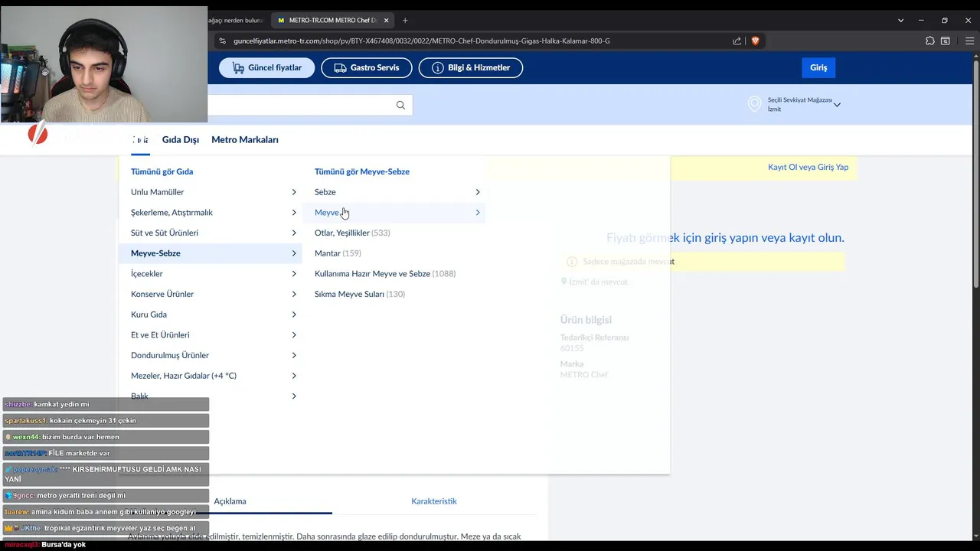Open the Meyve subcategory
The height and width of the screenshot is (551, 980).
(394, 213)
